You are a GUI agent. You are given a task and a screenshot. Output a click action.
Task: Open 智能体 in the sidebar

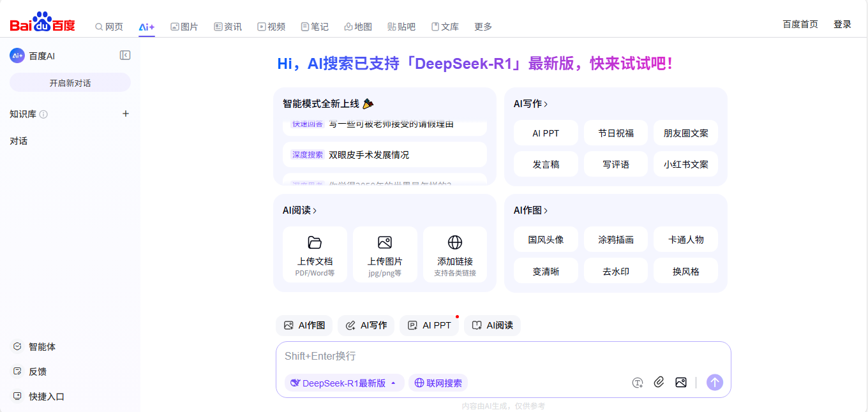(34, 347)
